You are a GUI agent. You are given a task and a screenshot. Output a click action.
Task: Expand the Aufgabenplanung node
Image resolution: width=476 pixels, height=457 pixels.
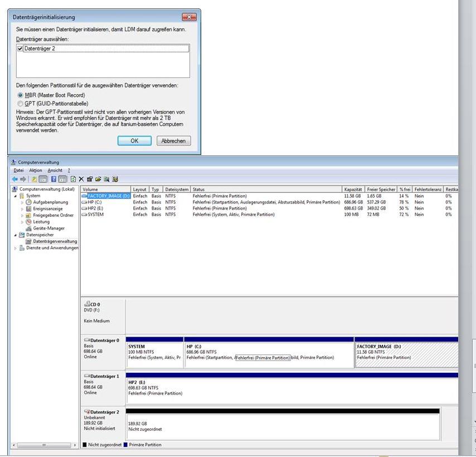pyautogui.click(x=22, y=202)
